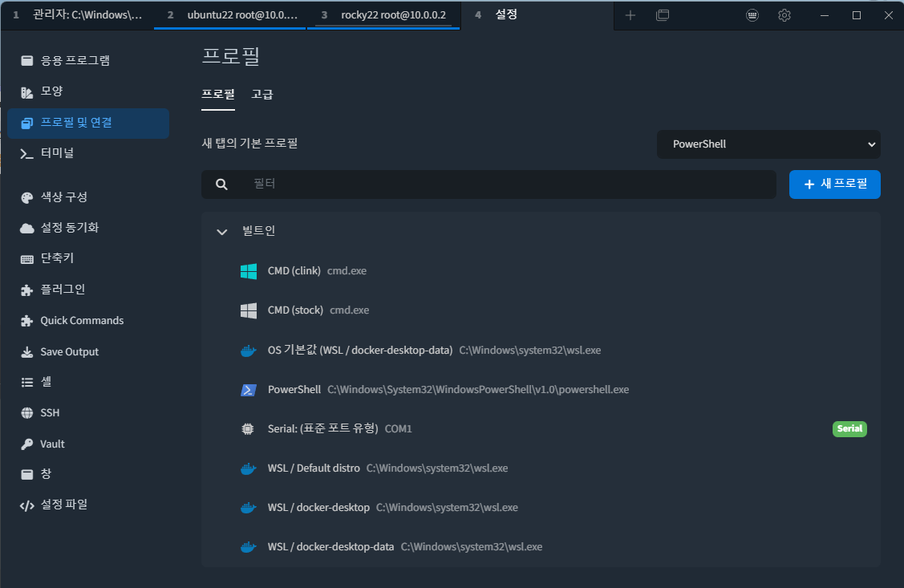Select the Serial 표준 포트 유형 profile
Image resolution: width=904 pixels, height=588 pixels.
tap(541, 428)
